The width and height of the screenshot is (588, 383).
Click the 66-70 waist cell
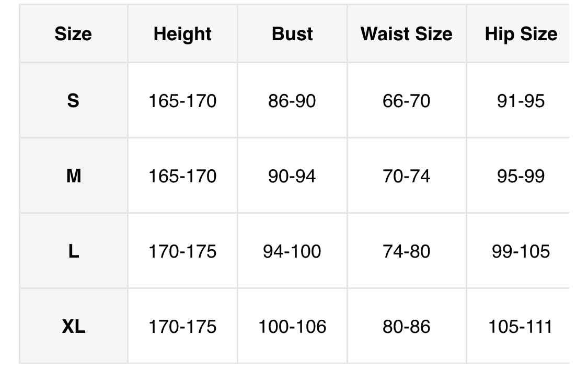pos(406,100)
